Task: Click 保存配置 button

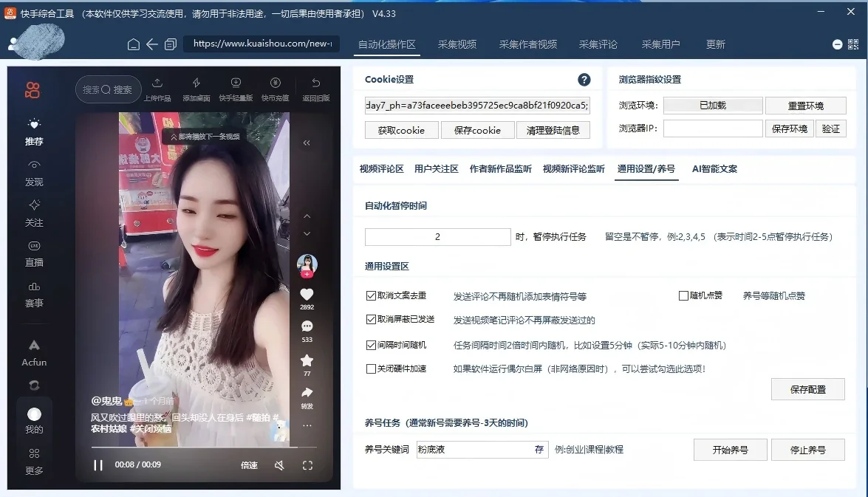Action: 807,389
